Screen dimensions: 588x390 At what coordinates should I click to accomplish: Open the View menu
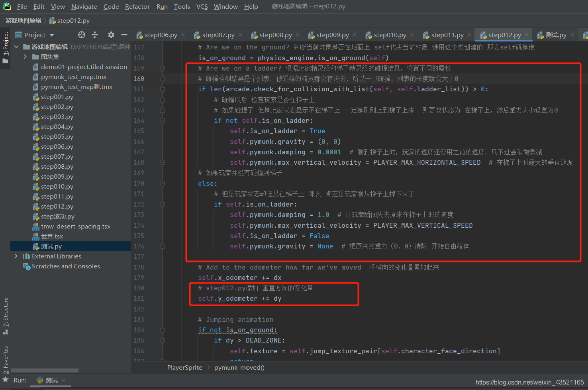58,6
